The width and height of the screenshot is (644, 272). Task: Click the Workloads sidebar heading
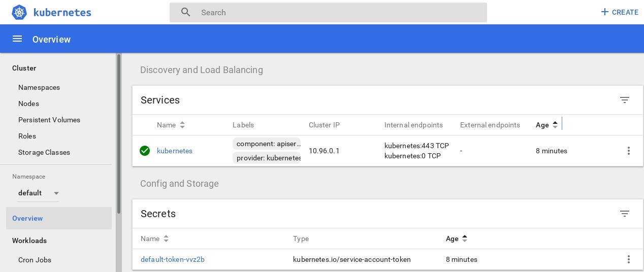point(29,241)
